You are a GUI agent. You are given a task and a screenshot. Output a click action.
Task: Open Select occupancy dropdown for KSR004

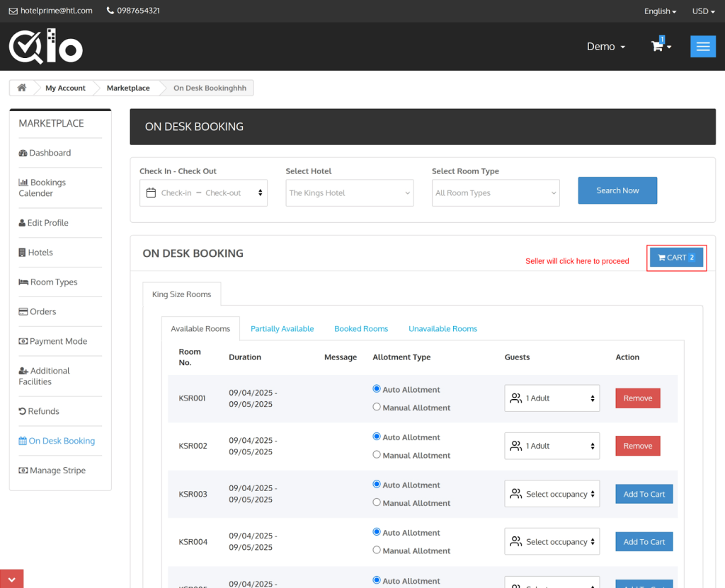coord(552,541)
